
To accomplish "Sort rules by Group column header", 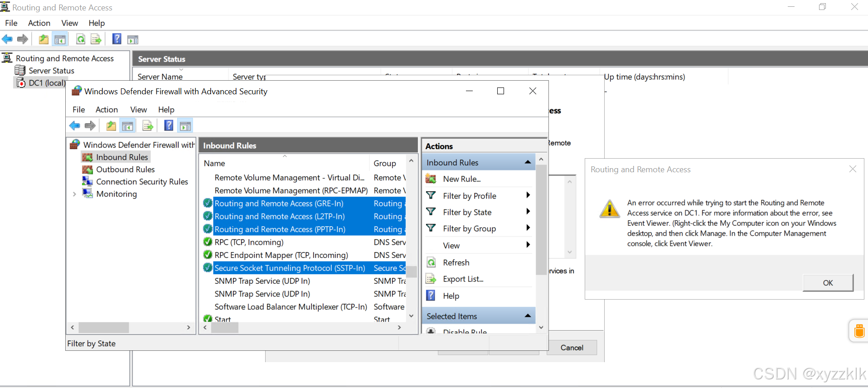I will coord(388,163).
